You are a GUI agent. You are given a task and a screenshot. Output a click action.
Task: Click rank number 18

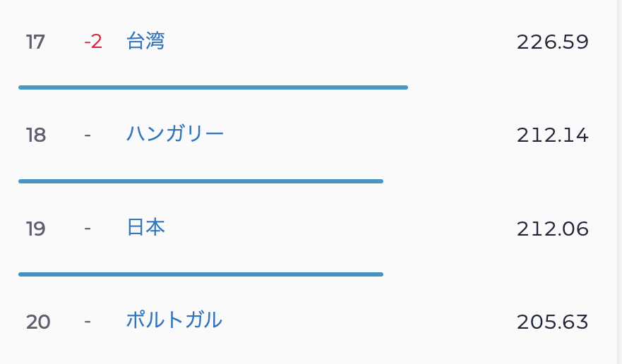coord(36,135)
